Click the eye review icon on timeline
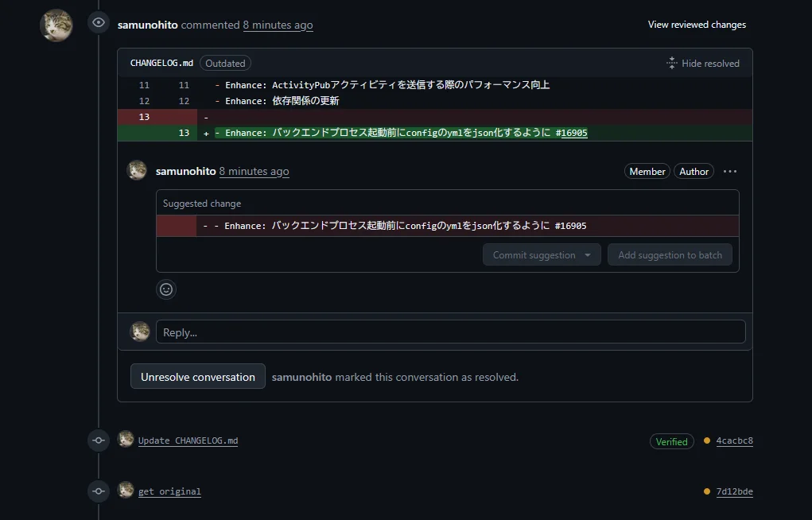The image size is (812, 520). click(99, 23)
